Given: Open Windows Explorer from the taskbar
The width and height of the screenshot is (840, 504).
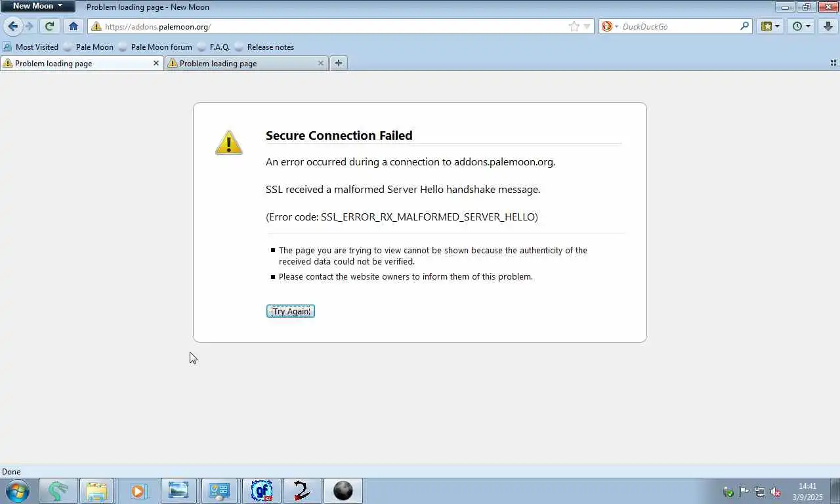Looking at the screenshot, I should point(96,491).
